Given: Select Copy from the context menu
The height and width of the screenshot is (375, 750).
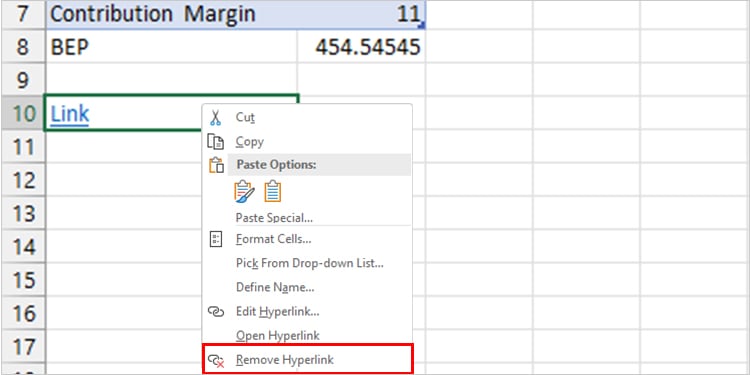Looking at the screenshot, I should pyautogui.click(x=307, y=142).
